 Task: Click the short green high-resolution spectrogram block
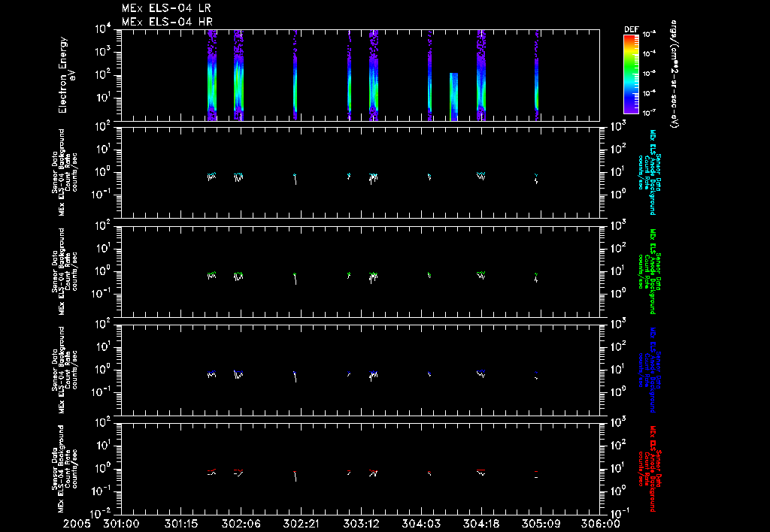[453, 97]
